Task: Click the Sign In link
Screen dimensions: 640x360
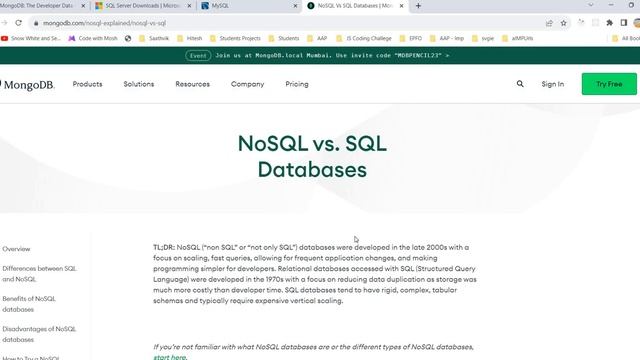Action: pyautogui.click(x=553, y=84)
